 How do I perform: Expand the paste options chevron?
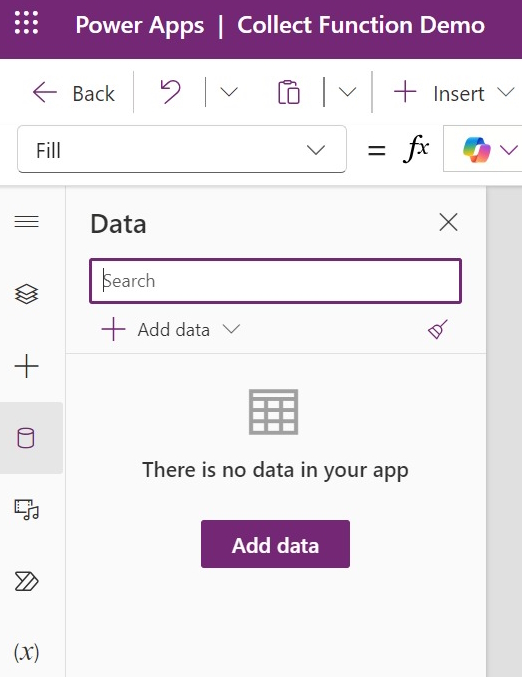347,92
